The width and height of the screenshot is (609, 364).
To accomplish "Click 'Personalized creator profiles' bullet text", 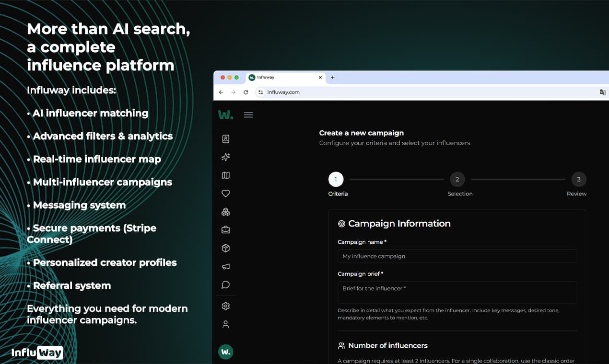I will [105, 263].
